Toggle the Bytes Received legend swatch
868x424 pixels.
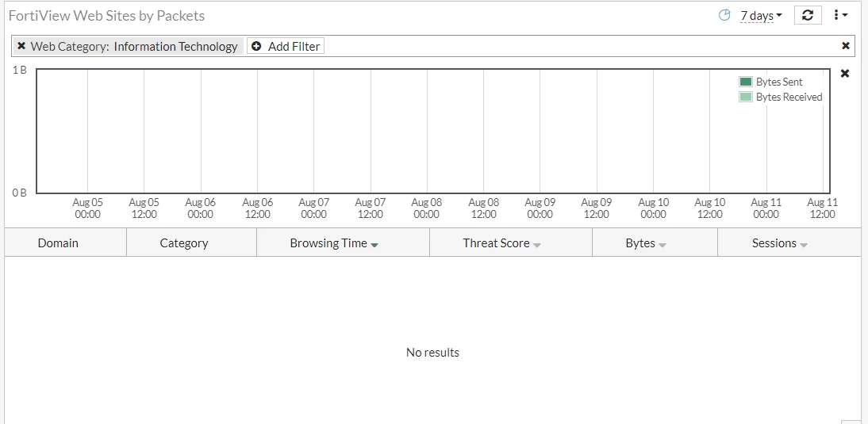[x=746, y=97]
